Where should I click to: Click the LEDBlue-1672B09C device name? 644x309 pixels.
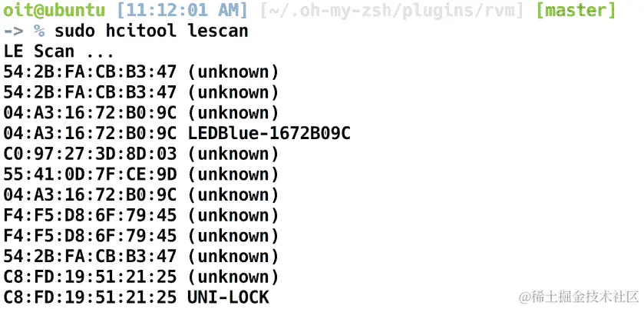click(269, 133)
